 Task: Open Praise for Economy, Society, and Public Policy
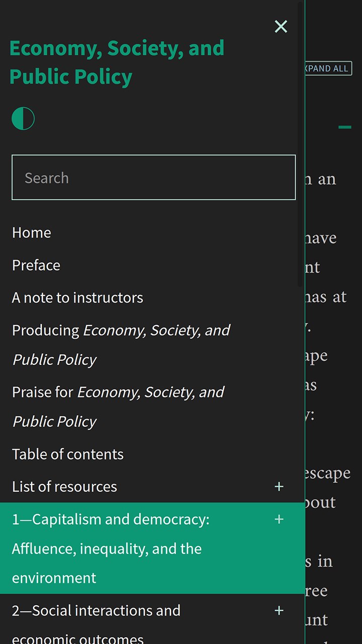[118, 406]
